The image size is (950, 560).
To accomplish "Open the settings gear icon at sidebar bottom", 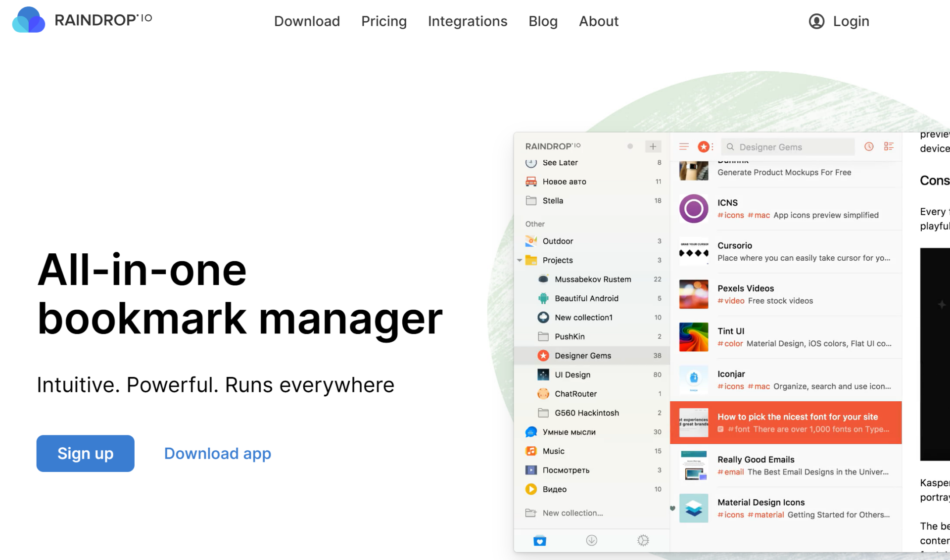I will (643, 540).
